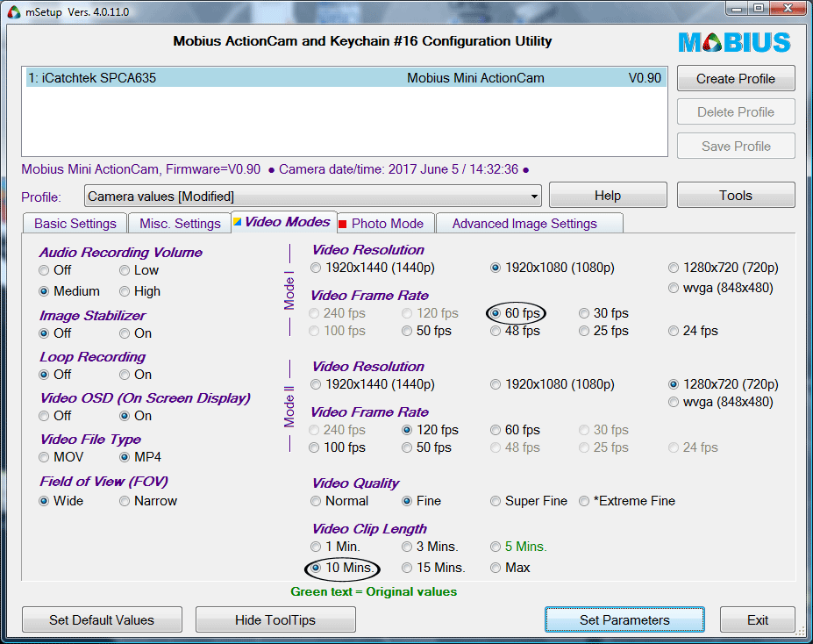Set Loop Recording to Off
Screen dimensions: 813x644
click(x=55, y=375)
